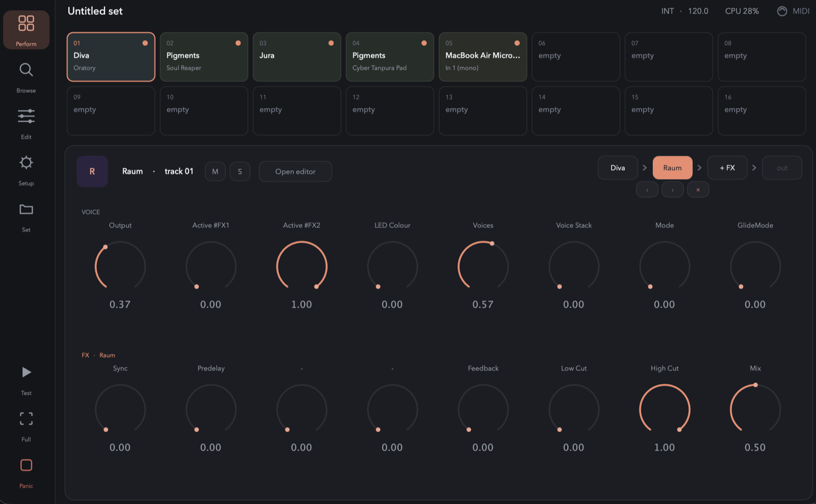Move Raum right in the chain
816x504 pixels.
click(673, 190)
